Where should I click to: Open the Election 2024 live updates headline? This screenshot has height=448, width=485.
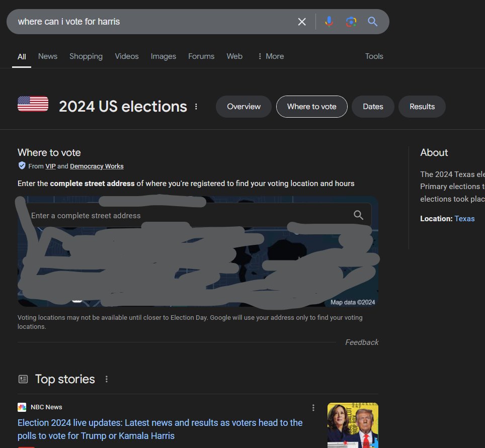tap(160, 429)
